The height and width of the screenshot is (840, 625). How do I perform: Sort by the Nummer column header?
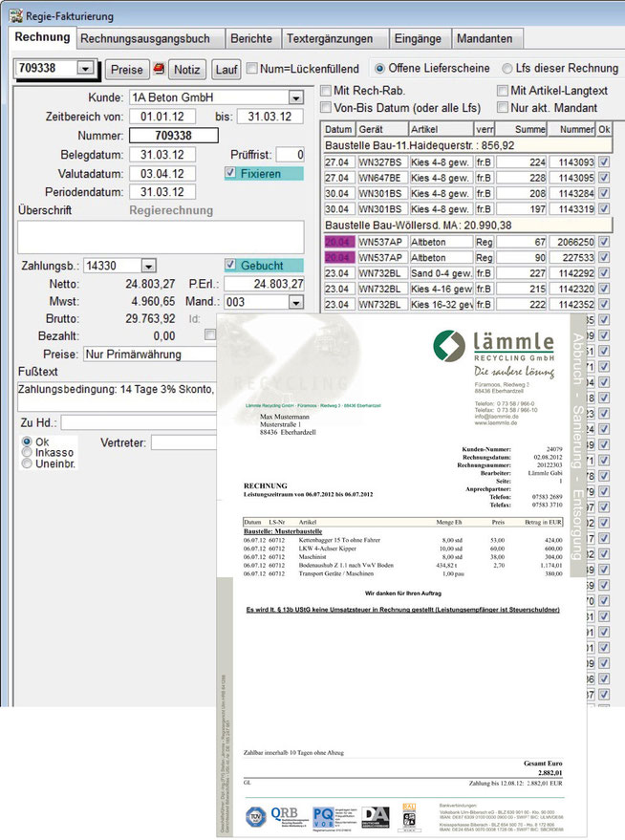(571, 129)
